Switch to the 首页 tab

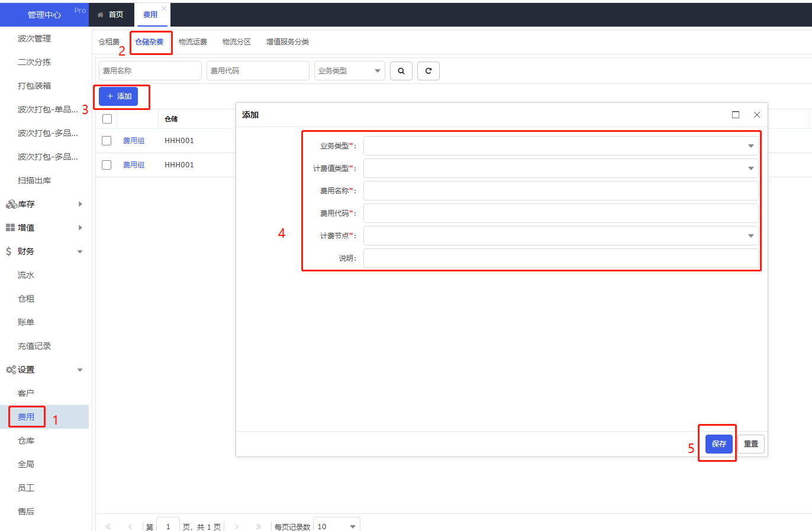111,15
